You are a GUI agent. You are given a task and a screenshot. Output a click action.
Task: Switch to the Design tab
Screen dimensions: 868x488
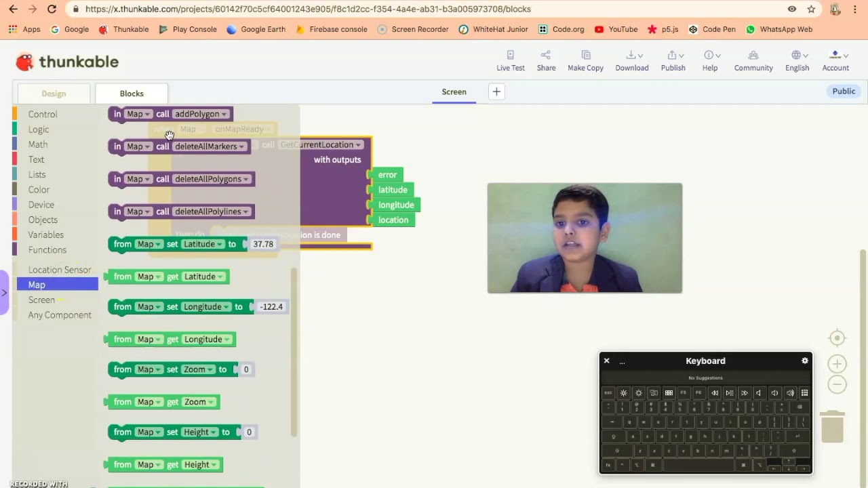point(54,94)
